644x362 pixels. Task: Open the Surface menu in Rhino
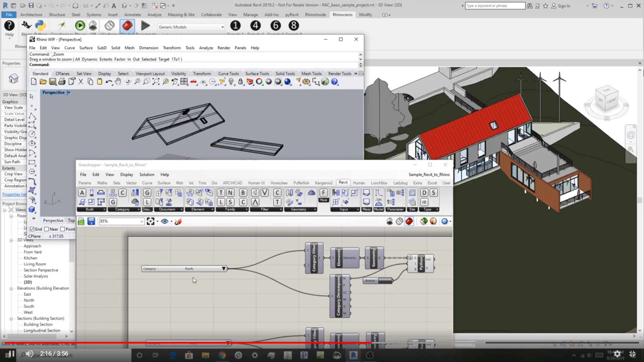click(86, 48)
